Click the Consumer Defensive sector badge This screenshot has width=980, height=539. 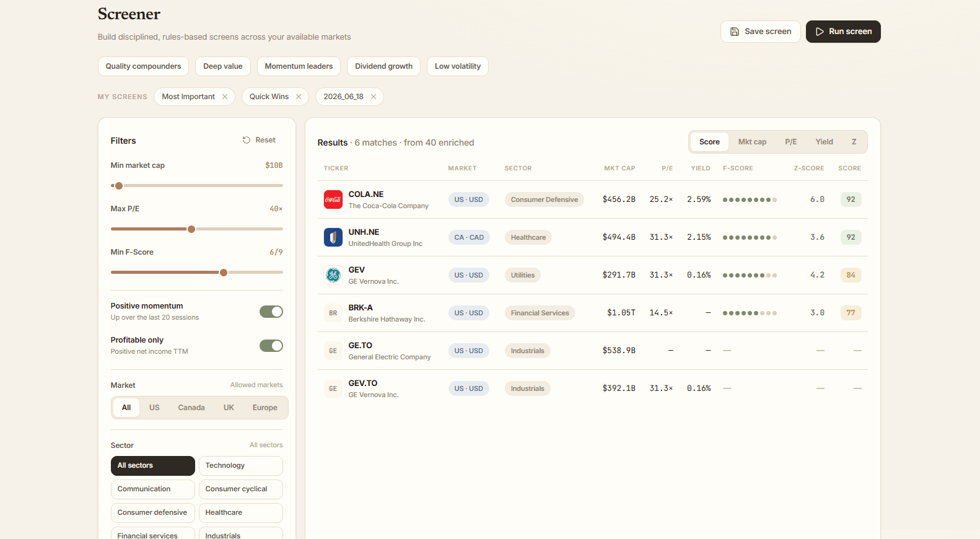tap(545, 199)
